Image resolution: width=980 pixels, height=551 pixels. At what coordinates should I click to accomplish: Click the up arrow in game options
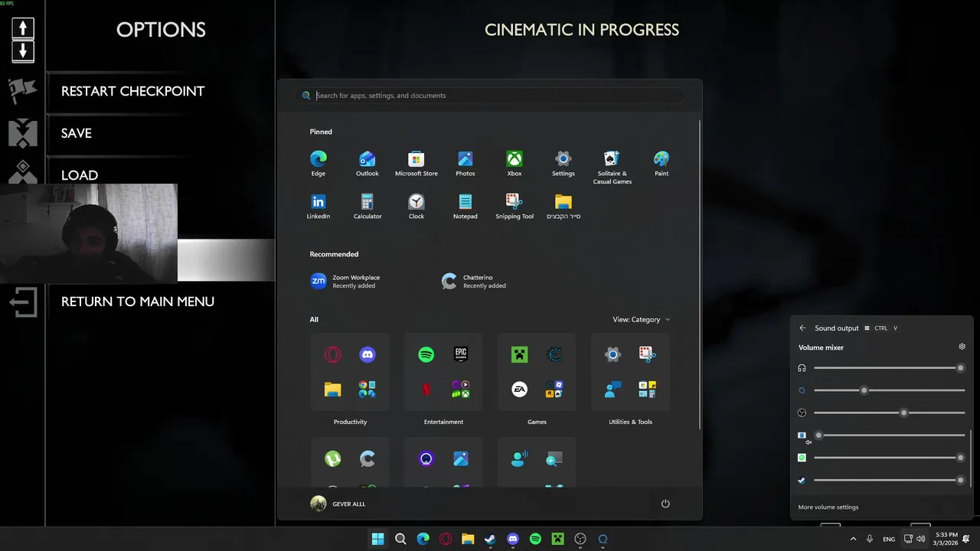(x=23, y=28)
